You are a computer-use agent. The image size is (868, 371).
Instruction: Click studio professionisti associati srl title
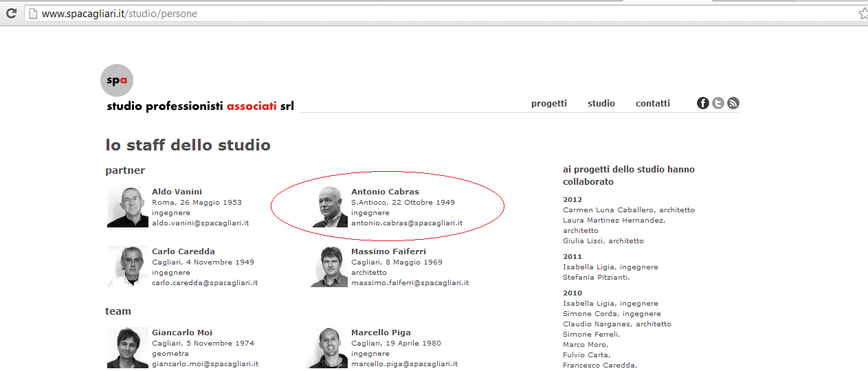[x=200, y=106]
